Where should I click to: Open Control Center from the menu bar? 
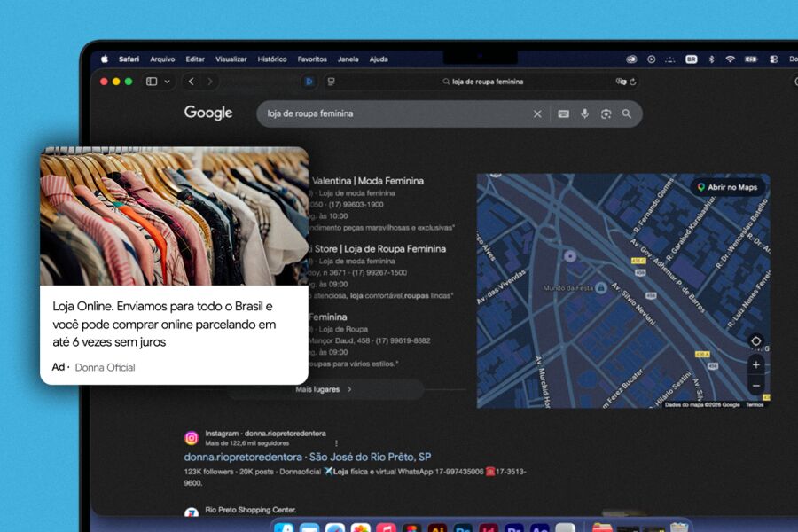(773, 59)
